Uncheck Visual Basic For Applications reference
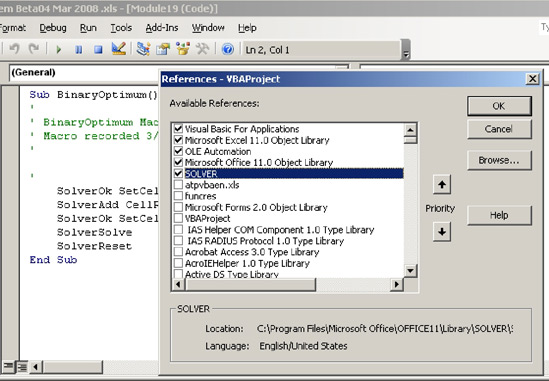549x381 pixels. point(178,129)
